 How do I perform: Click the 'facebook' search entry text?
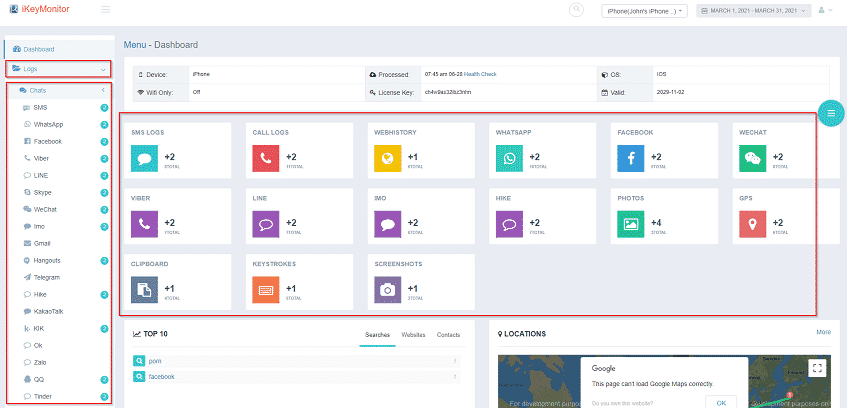[162, 377]
